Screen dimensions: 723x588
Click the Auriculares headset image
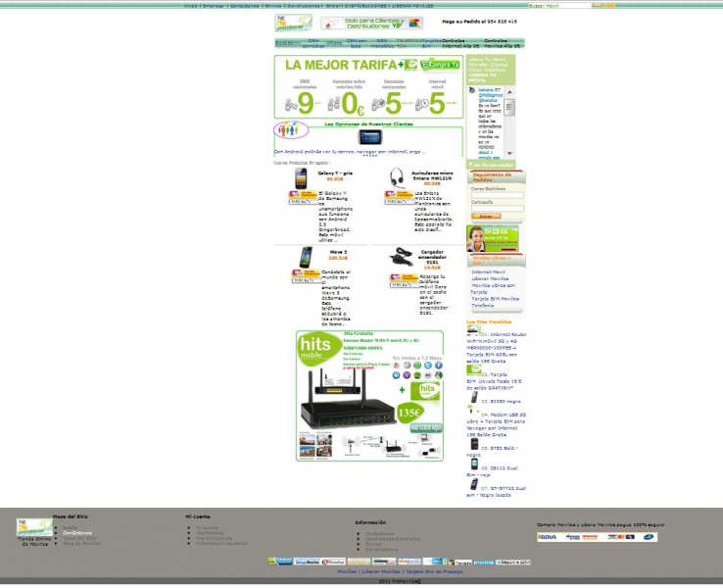click(x=396, y=178)
